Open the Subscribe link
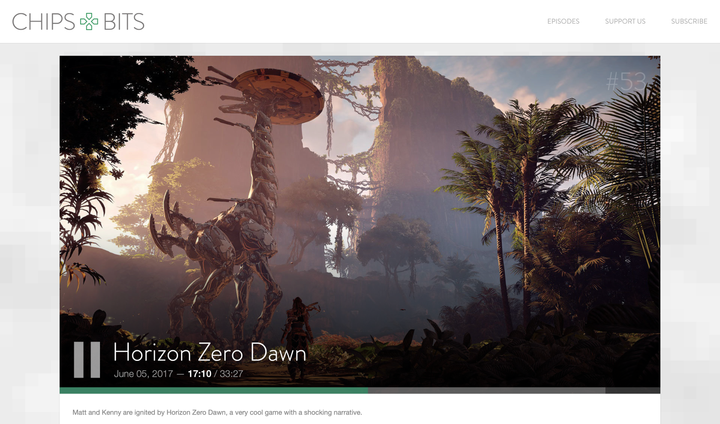 coord(689,21)
